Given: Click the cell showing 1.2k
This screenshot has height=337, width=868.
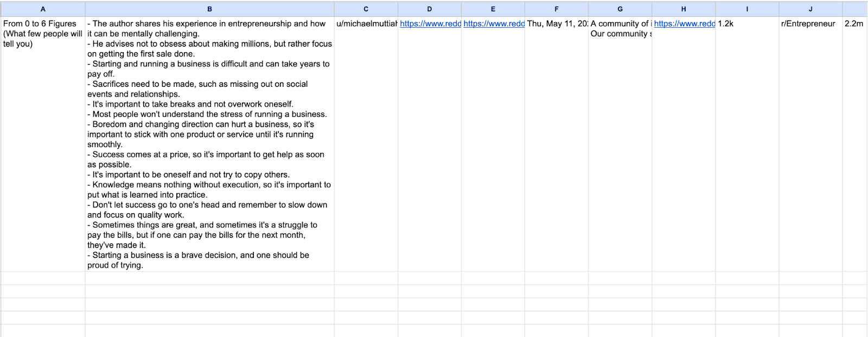Looking at the screenshot, I should click(747, 144).
